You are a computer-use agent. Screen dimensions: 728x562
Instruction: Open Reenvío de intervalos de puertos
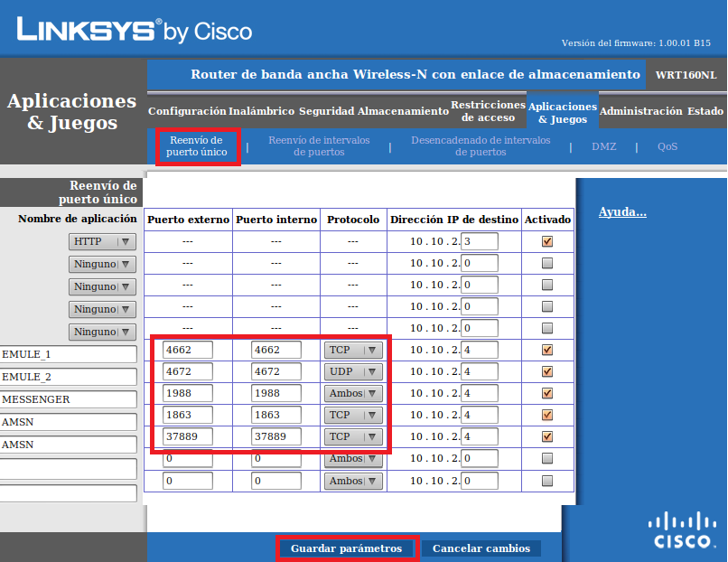[319, 145]
